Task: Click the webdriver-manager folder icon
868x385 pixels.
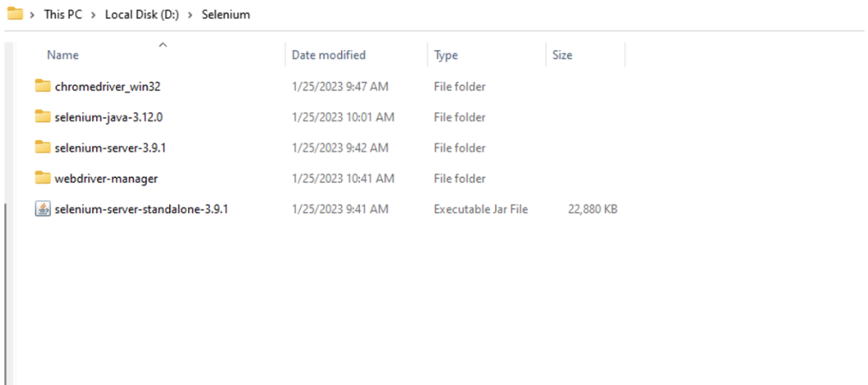Action: [44, 178]
